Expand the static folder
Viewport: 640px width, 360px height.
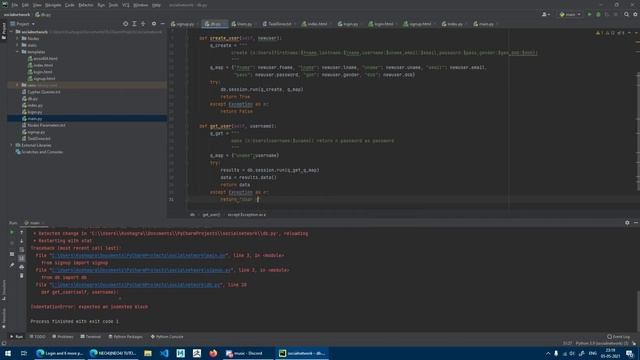(x=18, y=45)
